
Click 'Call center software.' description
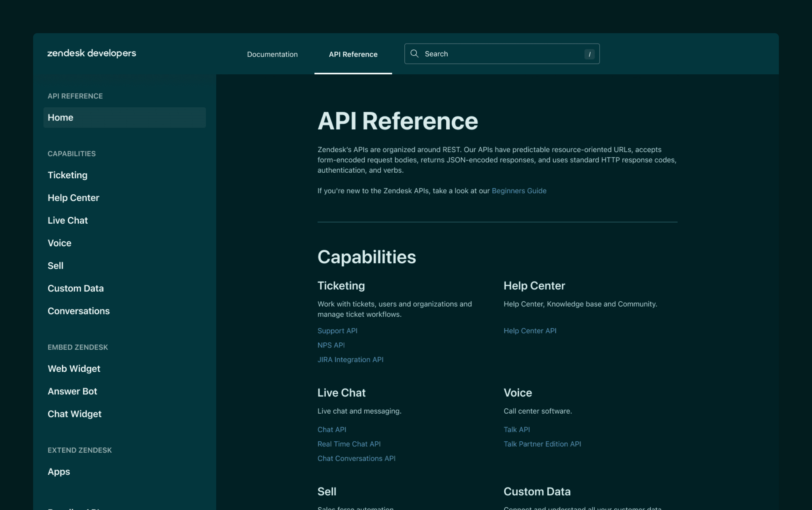[x=537, y=411]
